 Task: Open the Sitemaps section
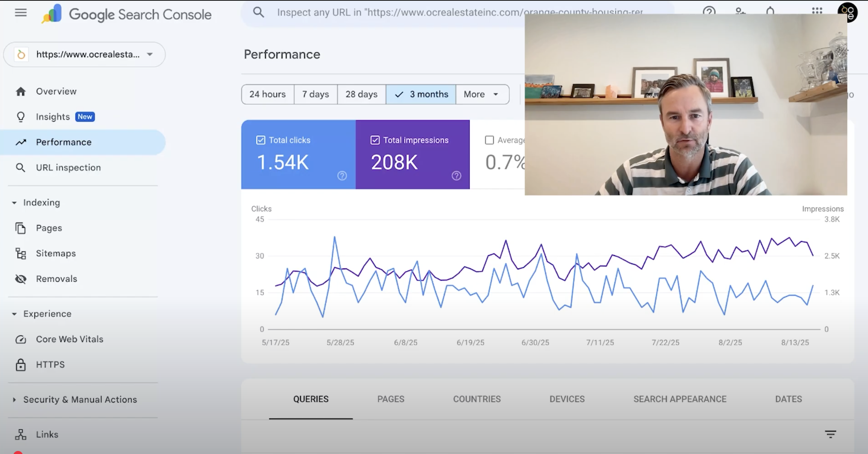[x=56, y=253]
